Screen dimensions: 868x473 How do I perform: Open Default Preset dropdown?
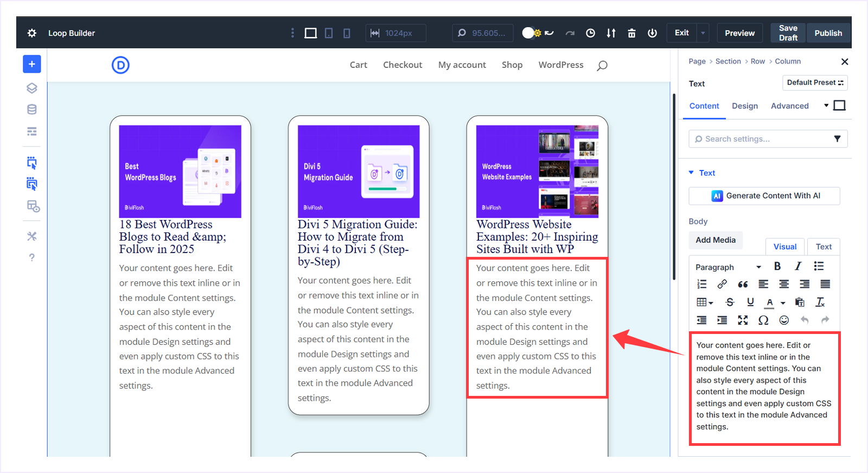(815, 83)
